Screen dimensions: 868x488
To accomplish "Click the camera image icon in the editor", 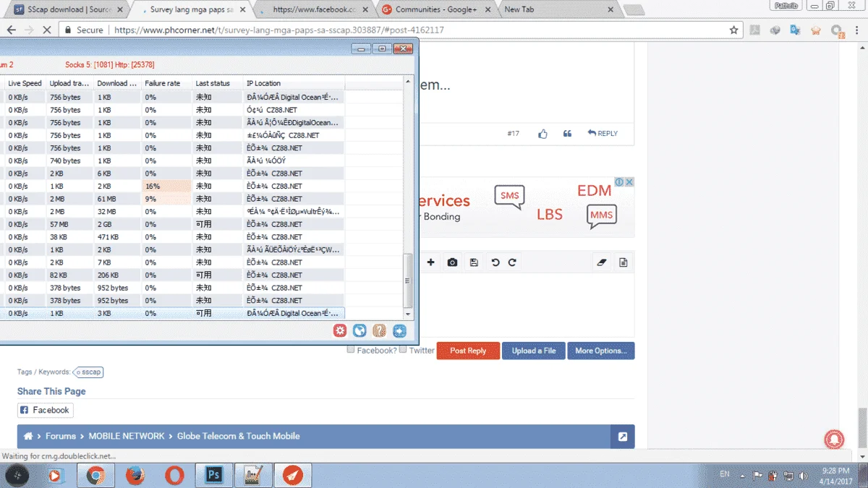I will [452, 262].
